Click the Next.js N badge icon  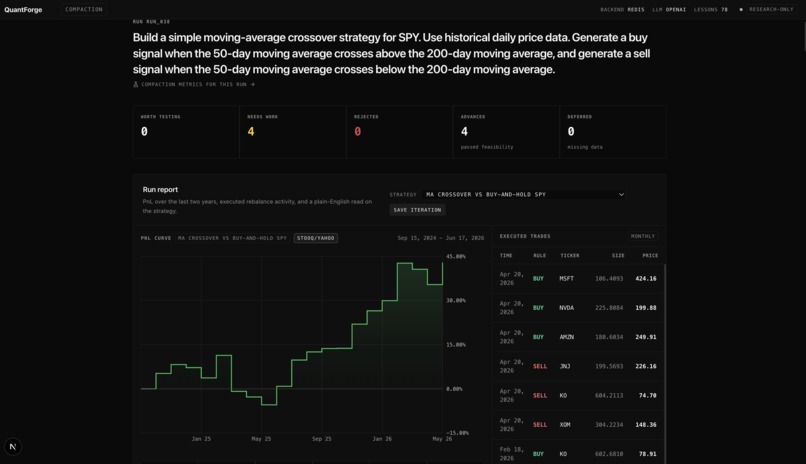coord(13,447)
